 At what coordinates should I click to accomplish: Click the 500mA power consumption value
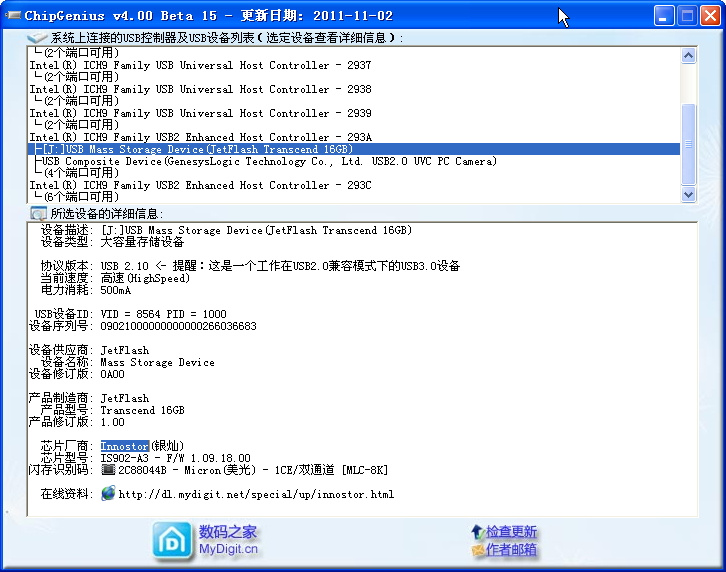(116, 290)
